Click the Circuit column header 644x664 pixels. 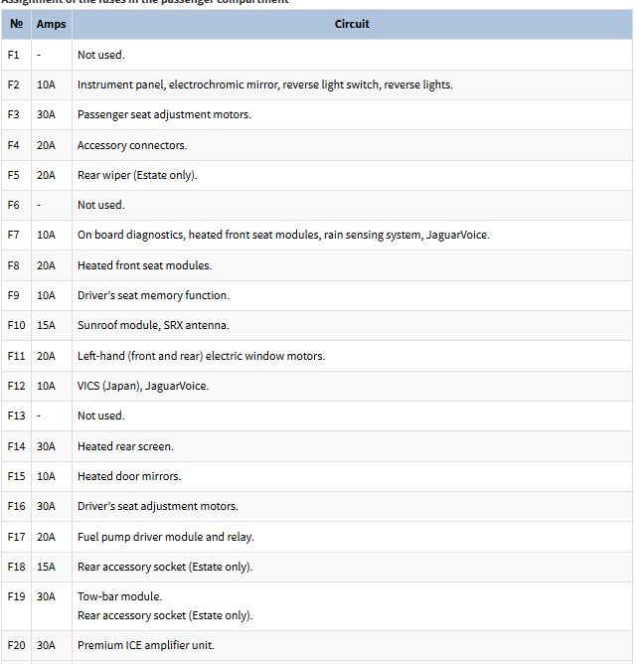click(351, 24)
